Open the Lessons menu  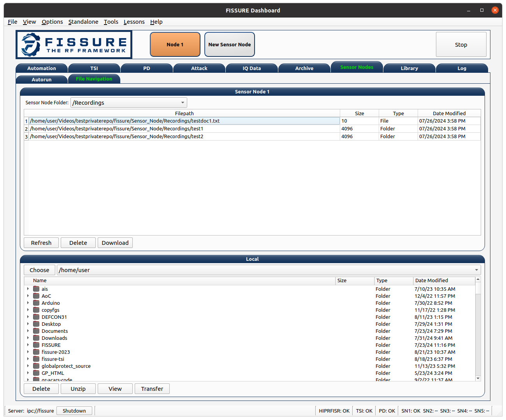coord(134,22)
